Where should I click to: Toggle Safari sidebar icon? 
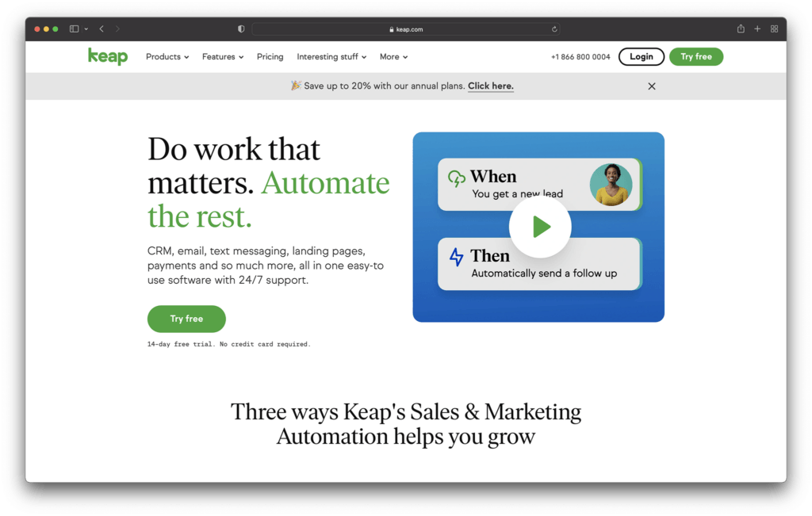pos(74,29)
